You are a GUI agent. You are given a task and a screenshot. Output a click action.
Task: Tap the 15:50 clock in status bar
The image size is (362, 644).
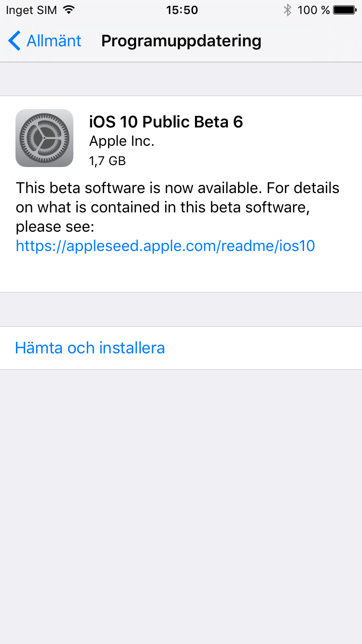[x=181, y=10]
